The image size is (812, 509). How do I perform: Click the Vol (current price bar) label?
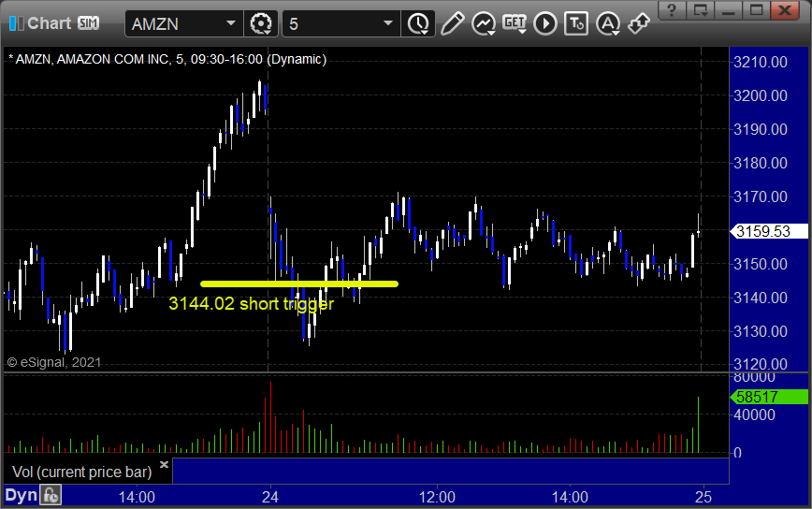(81, 472)
